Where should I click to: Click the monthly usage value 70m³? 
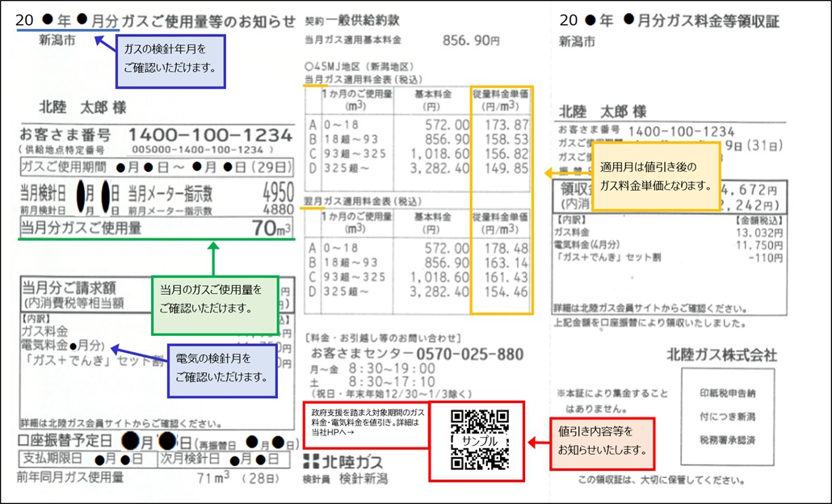271,228
